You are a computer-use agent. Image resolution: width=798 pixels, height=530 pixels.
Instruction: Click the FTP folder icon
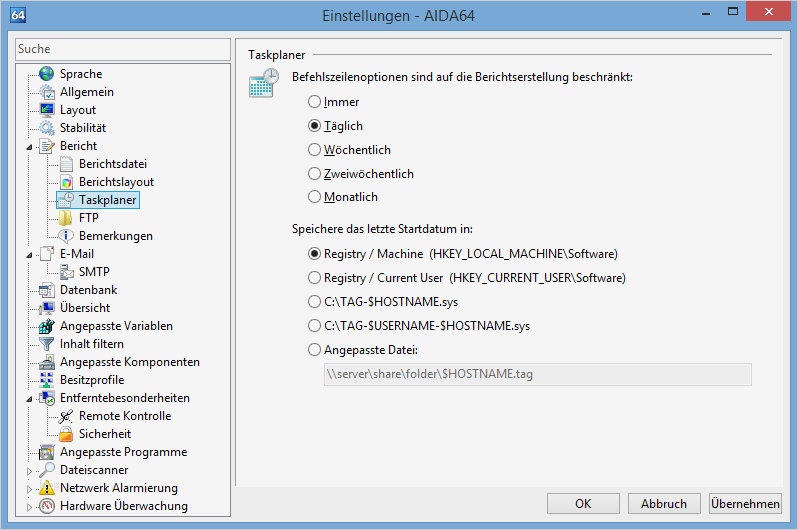pos(66,218)
